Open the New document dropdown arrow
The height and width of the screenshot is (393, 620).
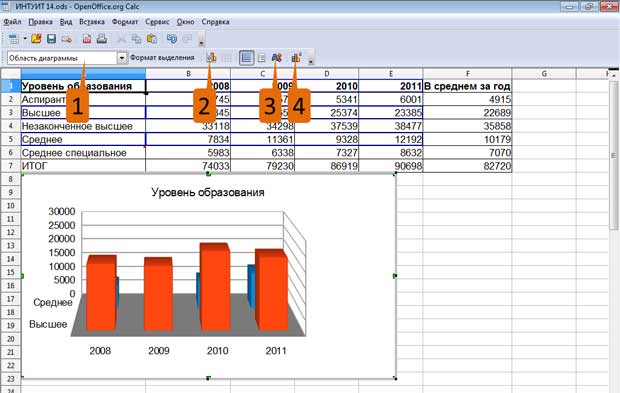tap(25, 39)
